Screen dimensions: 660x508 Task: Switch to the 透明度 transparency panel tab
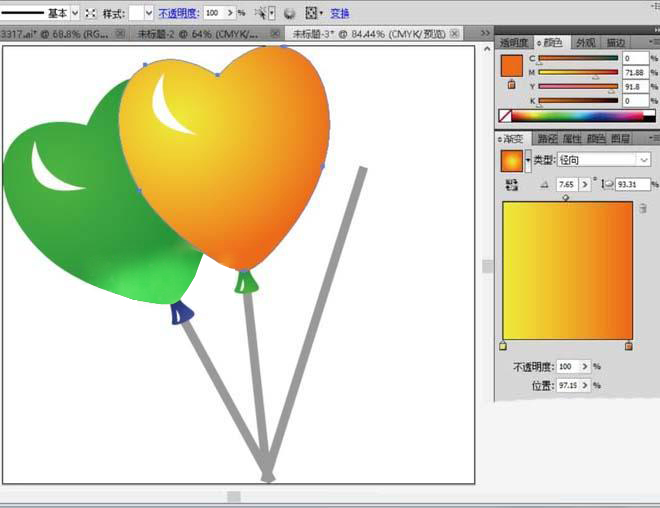coord(513,43)
